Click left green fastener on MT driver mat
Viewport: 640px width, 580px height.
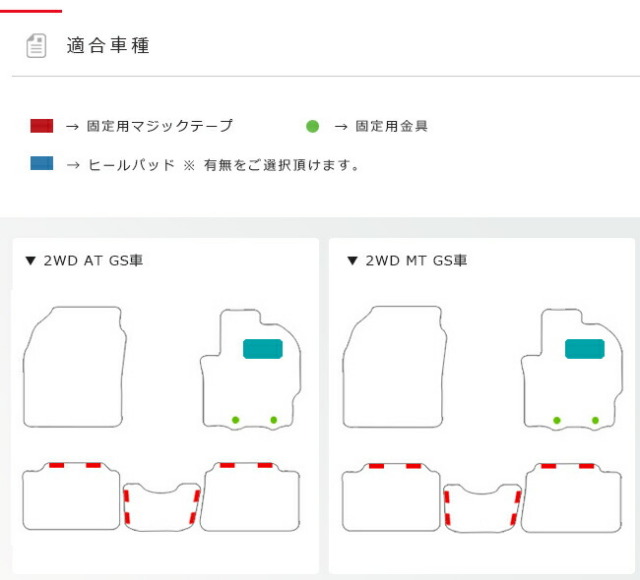tap(557, 420)
